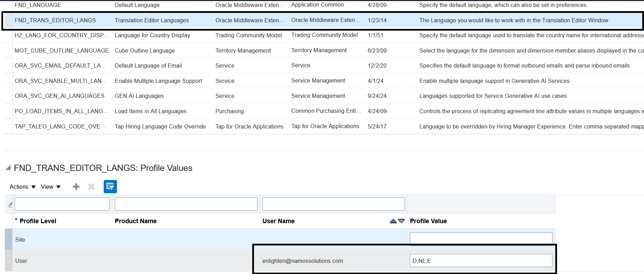Click the add new profile value plus icon
The width and height of the screenshot is (644, 274).
pos(76,187)
